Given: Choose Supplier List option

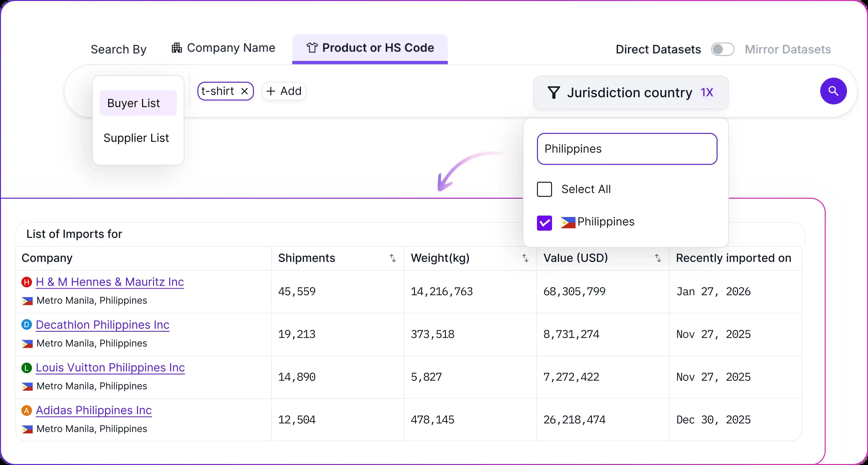Looking at the screenshot, I should tap(136, 138).
